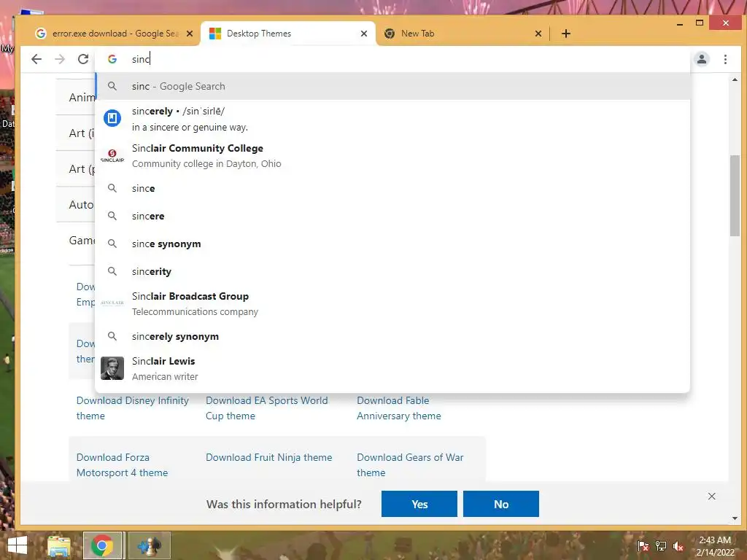Viewport: 747px width, 560px height.
Task: Open the Chrome profile avatar
Action: click(702, 59)
